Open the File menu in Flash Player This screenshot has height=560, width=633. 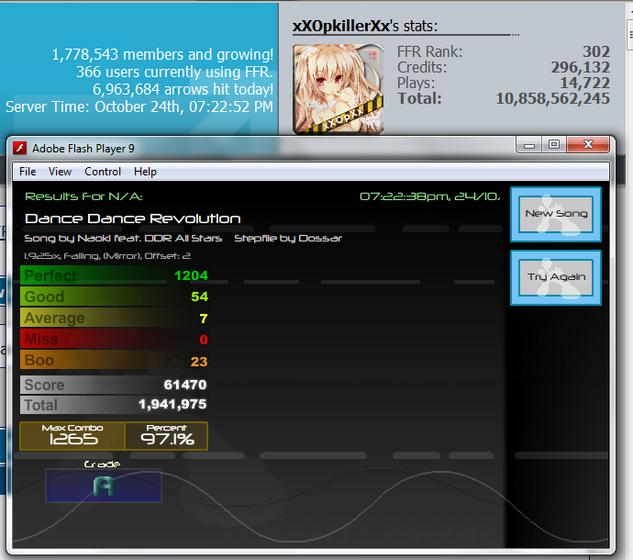coord(27,172)
